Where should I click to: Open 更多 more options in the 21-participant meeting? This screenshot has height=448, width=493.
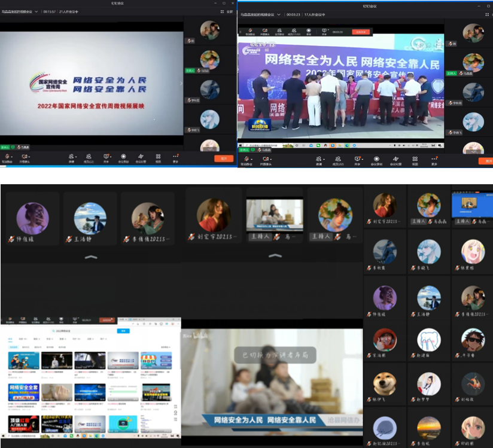[x=175, y=157]
